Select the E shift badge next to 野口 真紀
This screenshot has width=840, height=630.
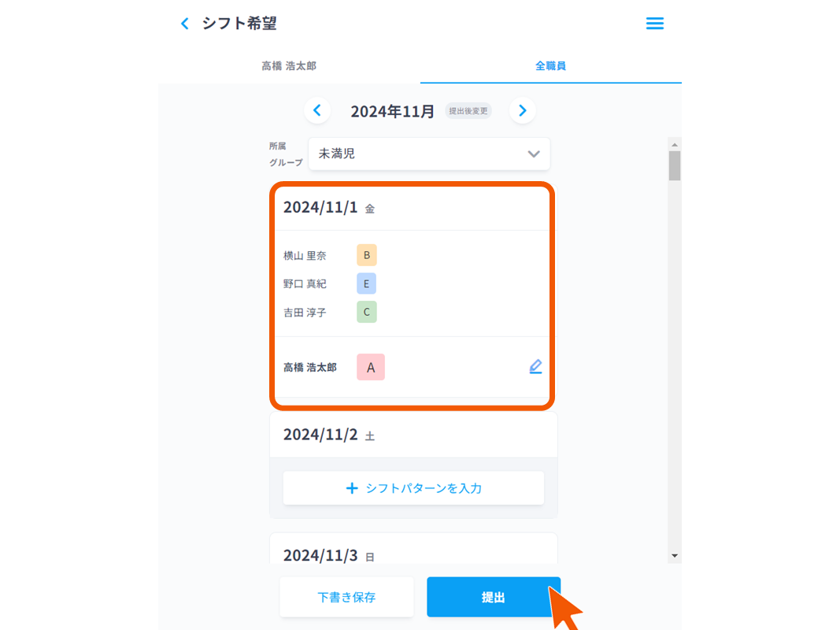coord(366,283)
